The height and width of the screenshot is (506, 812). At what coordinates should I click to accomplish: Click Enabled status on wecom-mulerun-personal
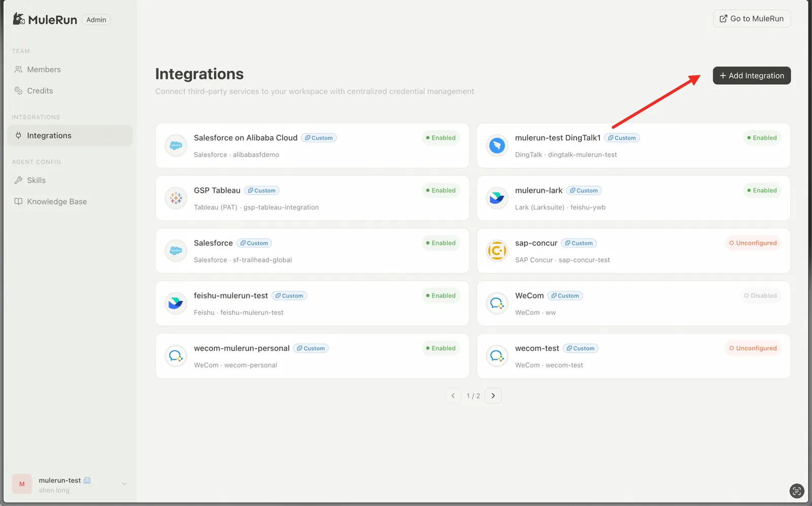tap(441, 348)
